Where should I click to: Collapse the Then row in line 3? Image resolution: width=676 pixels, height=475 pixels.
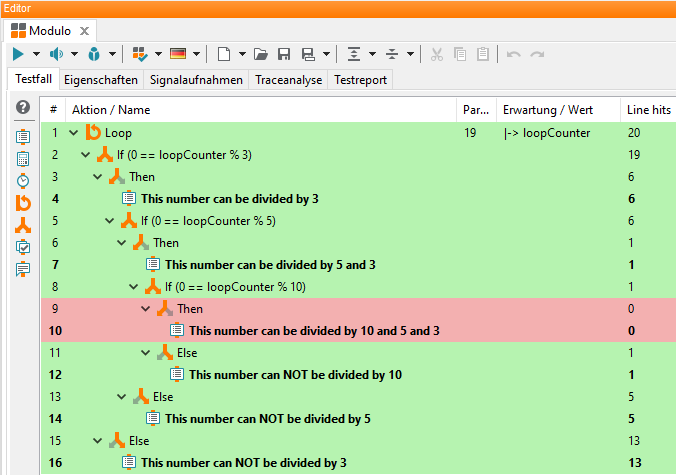[98, 177]
